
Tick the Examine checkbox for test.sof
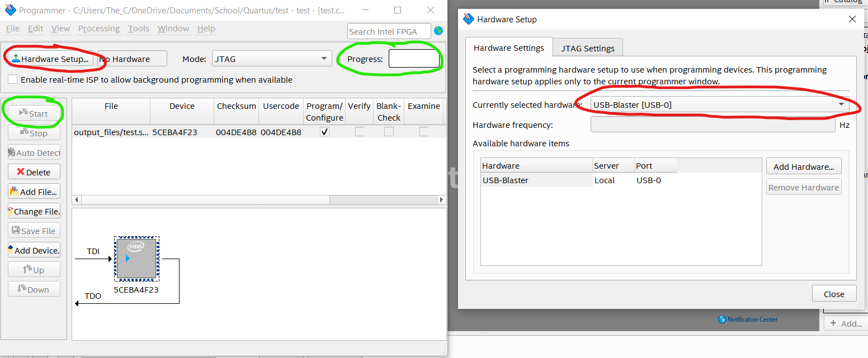tap(424, 132)
